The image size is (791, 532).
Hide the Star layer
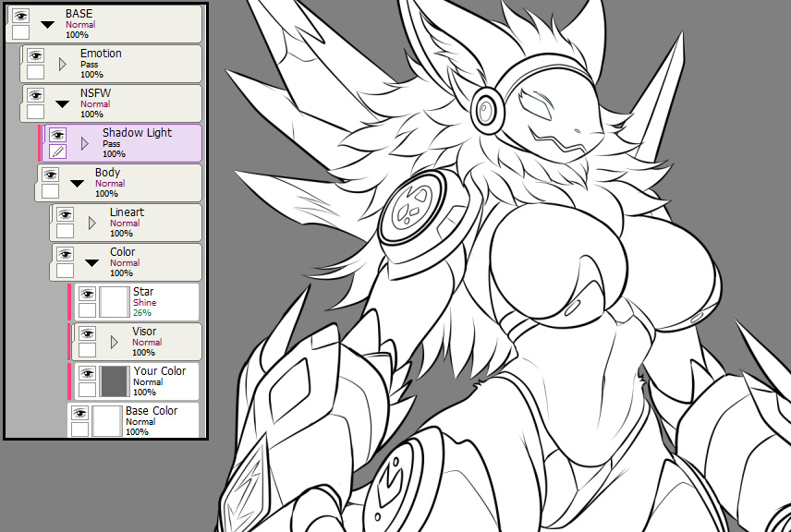pos(87,294)
